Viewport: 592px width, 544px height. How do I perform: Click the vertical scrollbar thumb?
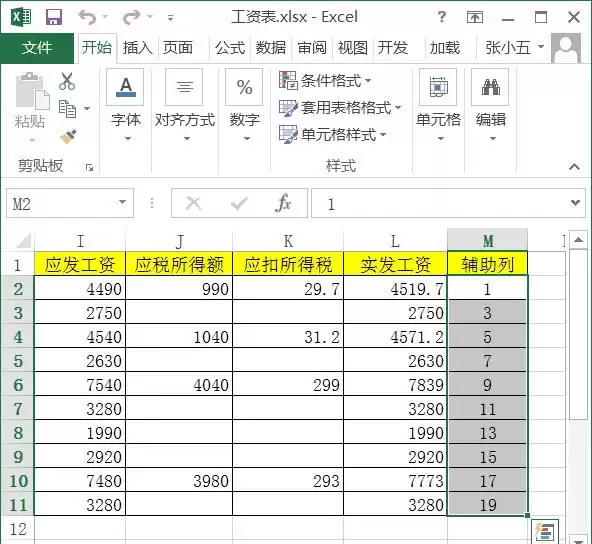578,334
